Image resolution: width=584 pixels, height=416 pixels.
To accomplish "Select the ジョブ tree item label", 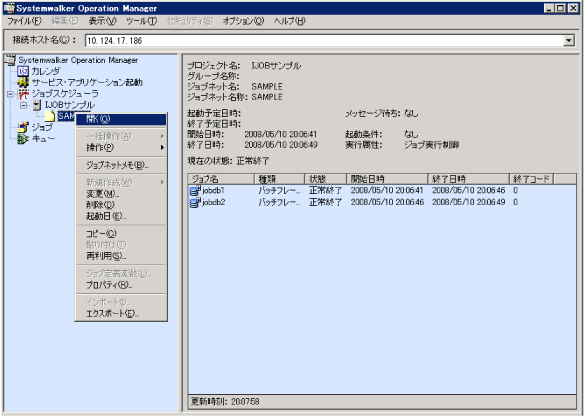I will point(42,127).
